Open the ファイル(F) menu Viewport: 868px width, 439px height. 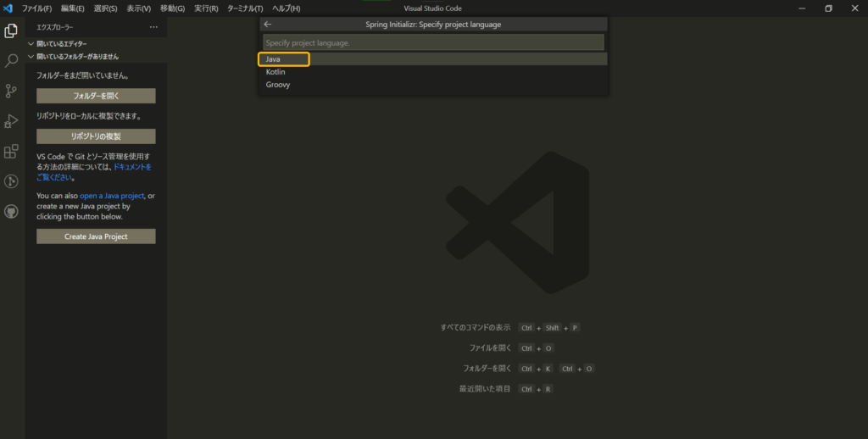pyautogui.click(x=36, y=8)
